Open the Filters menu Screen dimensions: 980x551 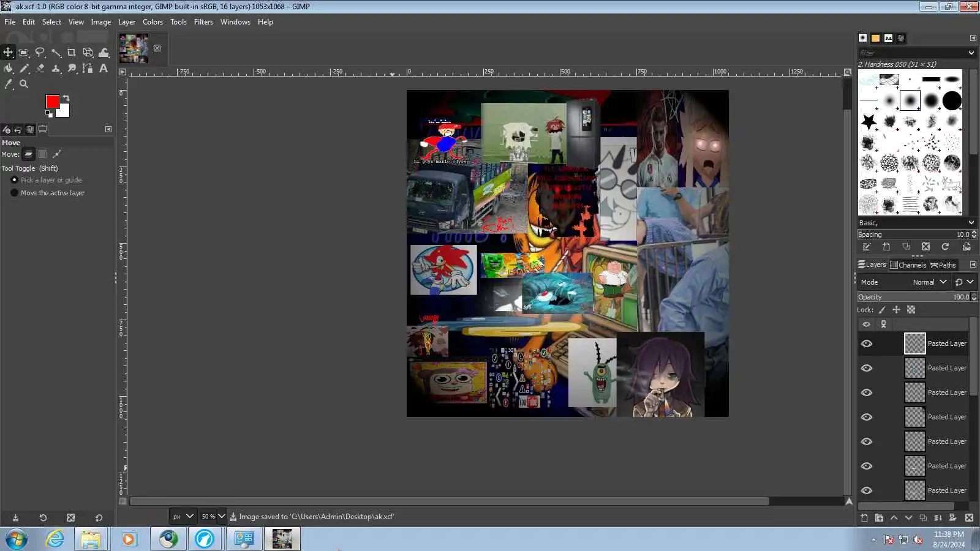pos(203,22)
